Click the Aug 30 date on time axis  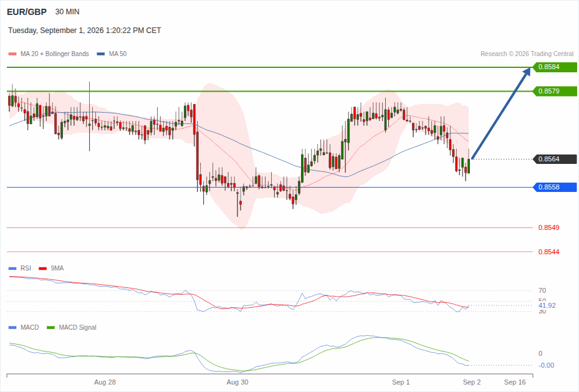(x=237, y=382)
